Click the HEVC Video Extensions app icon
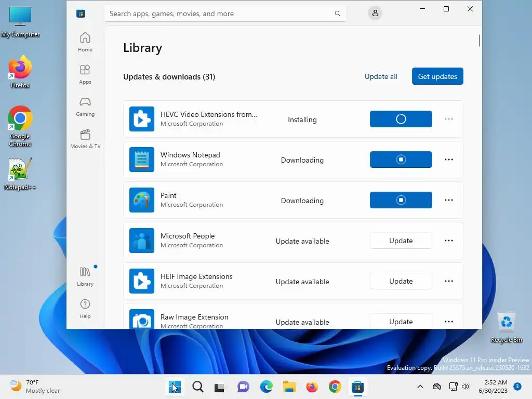Viewport: 532px width, 399px height. coord(141,119)
